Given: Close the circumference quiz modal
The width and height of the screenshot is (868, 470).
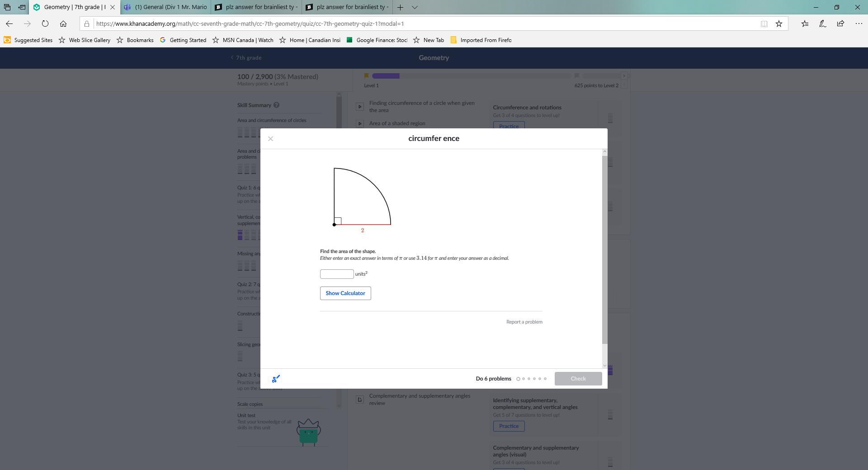Looking at the screenshot, I should point(270,139).
